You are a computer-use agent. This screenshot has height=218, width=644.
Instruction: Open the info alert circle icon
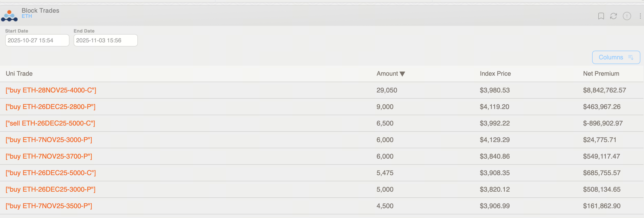[x=627, y=16]
